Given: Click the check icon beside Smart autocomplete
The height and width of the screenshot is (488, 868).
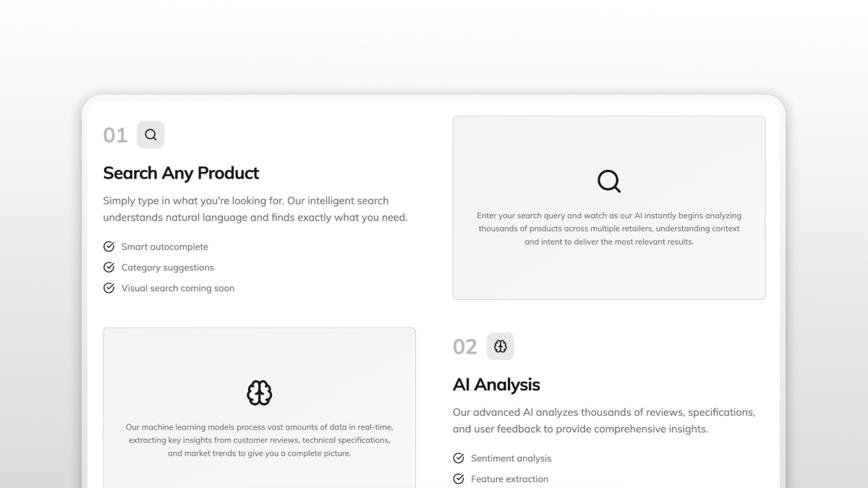Looking at the screenshot, I should click(109, 247).
